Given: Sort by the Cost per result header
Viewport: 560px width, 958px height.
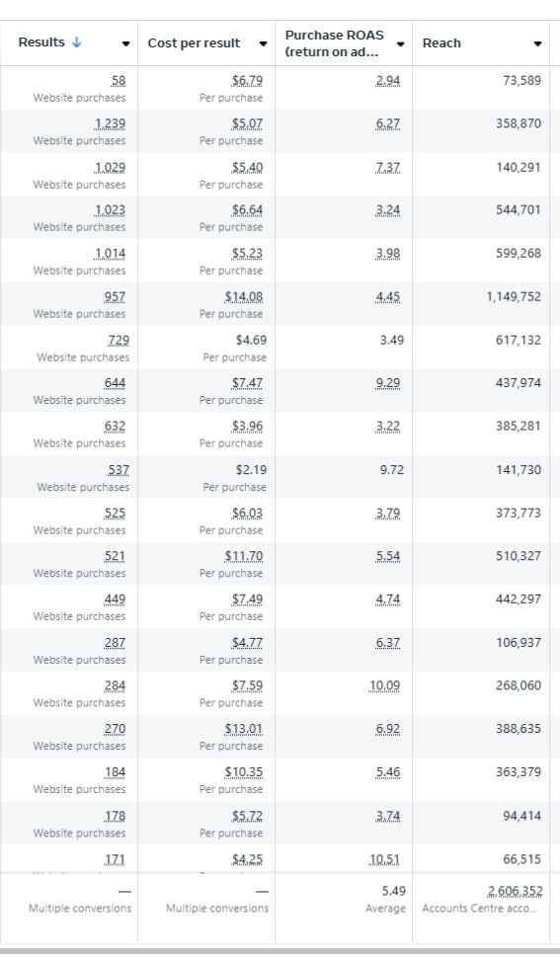Looking at the screenshot, I should tap(194, 43).
